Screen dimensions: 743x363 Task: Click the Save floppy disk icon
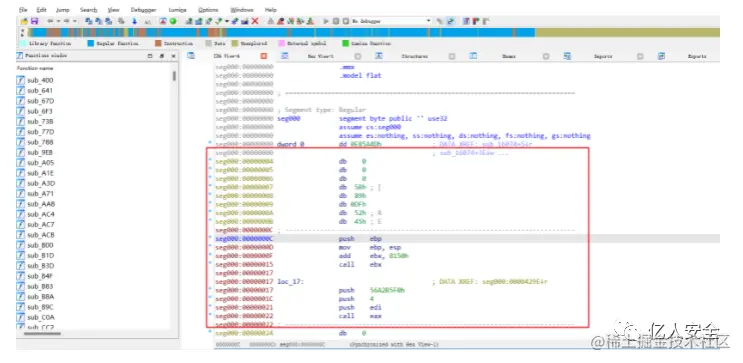pyautogui.click(x=35, y=21)
